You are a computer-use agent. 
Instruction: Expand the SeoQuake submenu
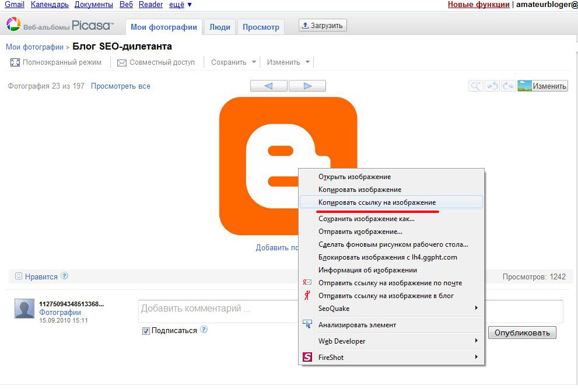(391, 308)
